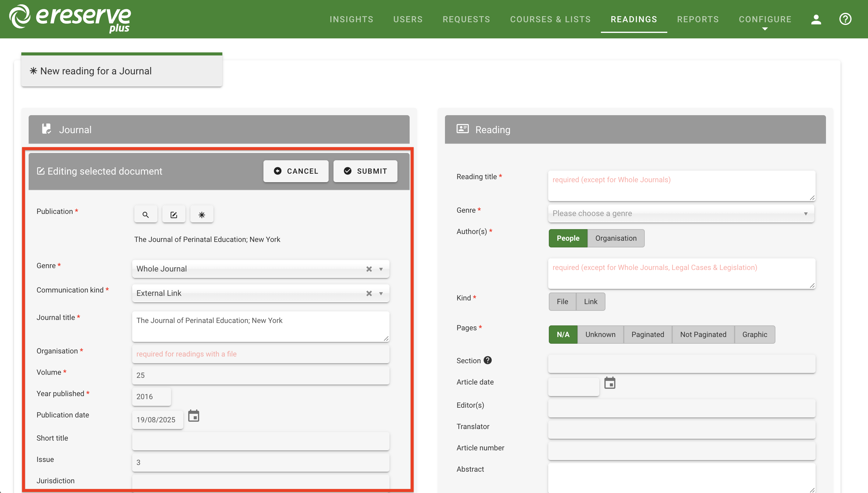Open the Article date calendar picker
The height and width of the screenshot is (493, 868).
(x=609, y=383)
